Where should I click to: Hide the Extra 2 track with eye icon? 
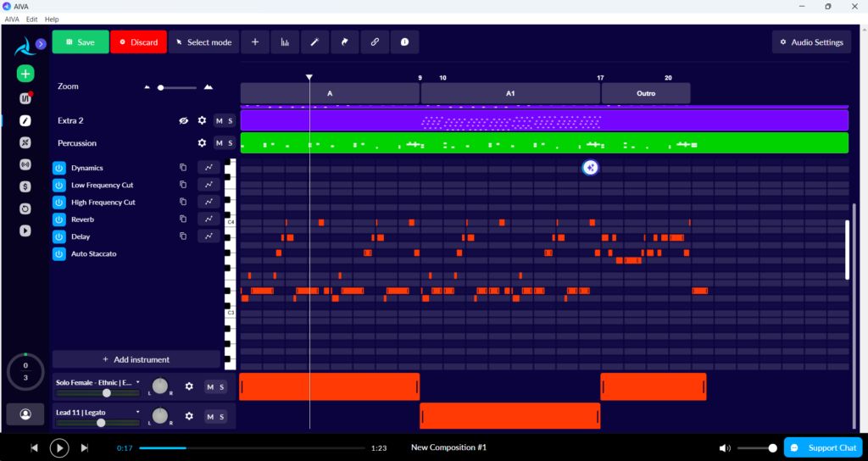click(184, 120)
